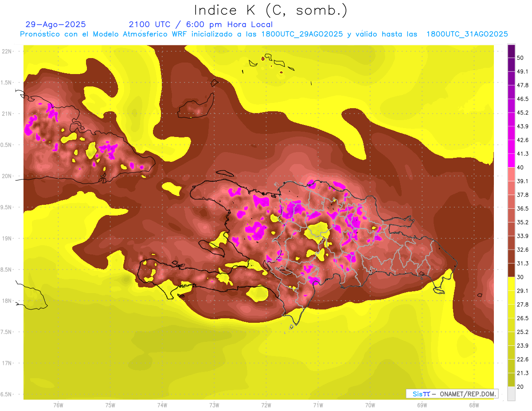The image size is (532, 411).
Task: Click the colorbar value '45.2'
Action: (x=523, y=113)
